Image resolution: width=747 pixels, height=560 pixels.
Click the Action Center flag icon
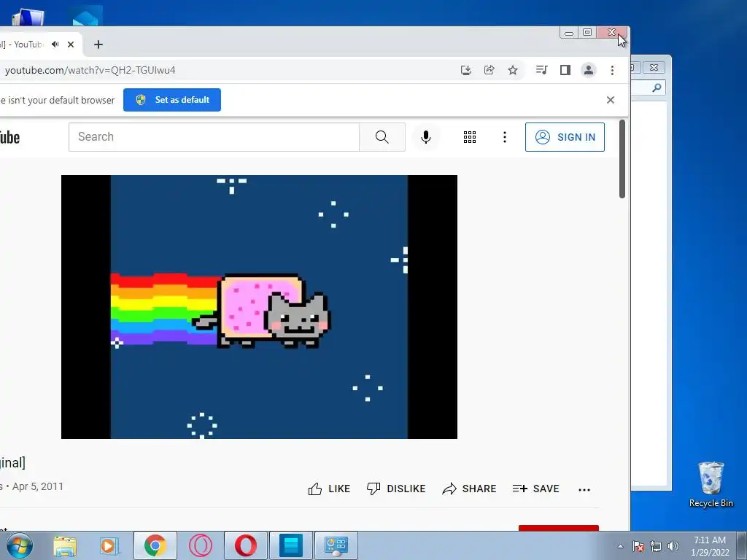click(x=638, y=546)
